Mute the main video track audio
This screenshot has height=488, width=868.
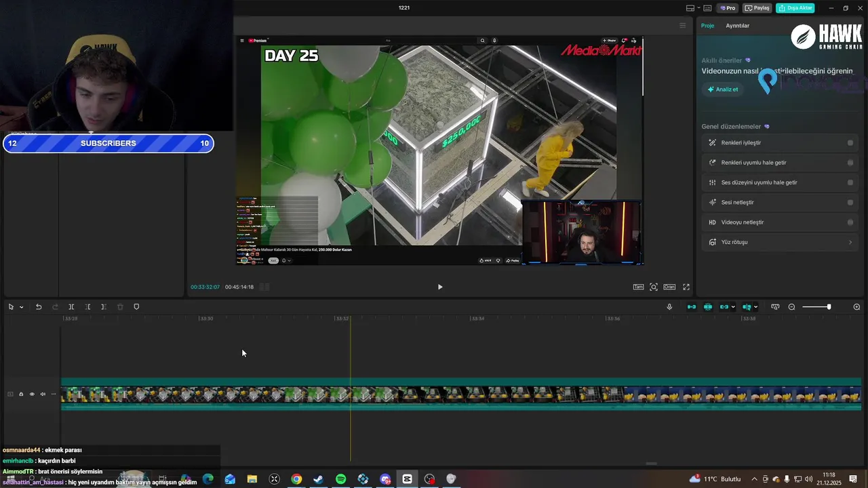pyautogui.click(x=43, y=394)
